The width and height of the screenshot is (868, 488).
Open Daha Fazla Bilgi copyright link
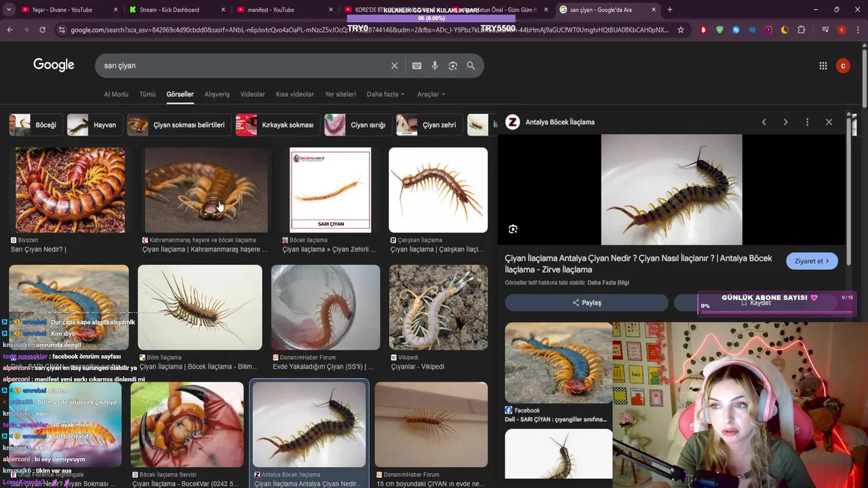point(608,283)
